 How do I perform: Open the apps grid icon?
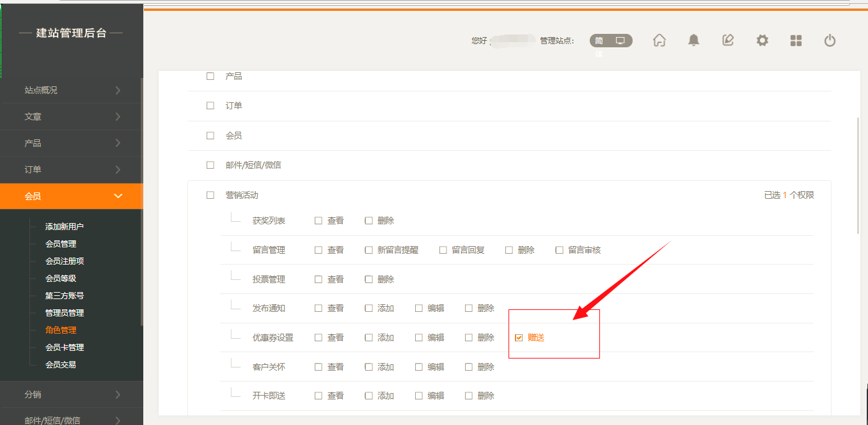point(796,40)
